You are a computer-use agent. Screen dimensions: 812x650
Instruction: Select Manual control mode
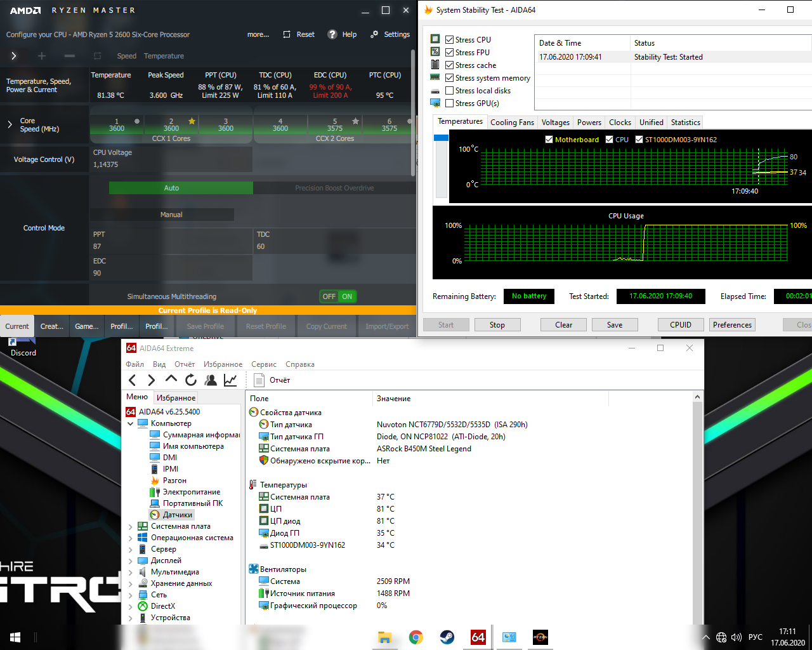(x=171, y=215)
